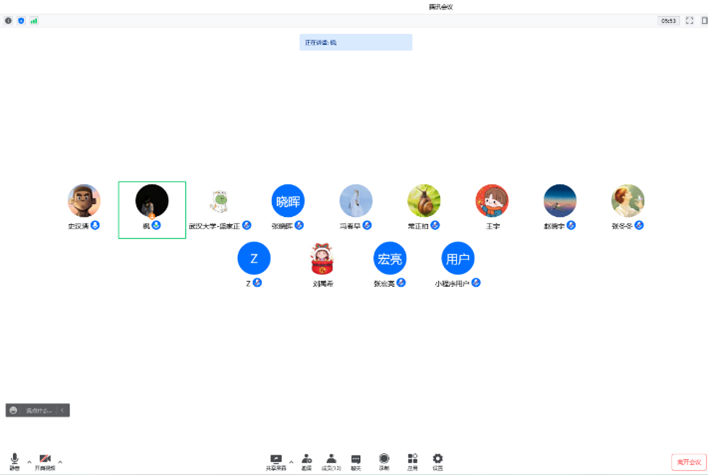Image resolution: width=708 pixels, height=475 pixels.
Task: Toggle fullscreen mode at top-right
Action: click(689, 20)
